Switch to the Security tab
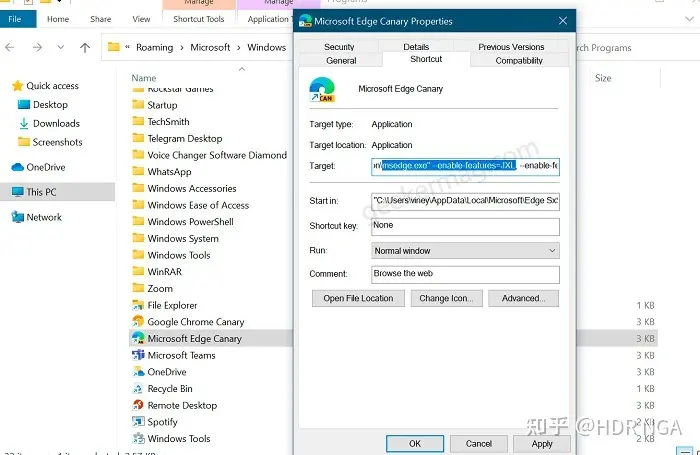700x455 pixels. click(339, 47)
